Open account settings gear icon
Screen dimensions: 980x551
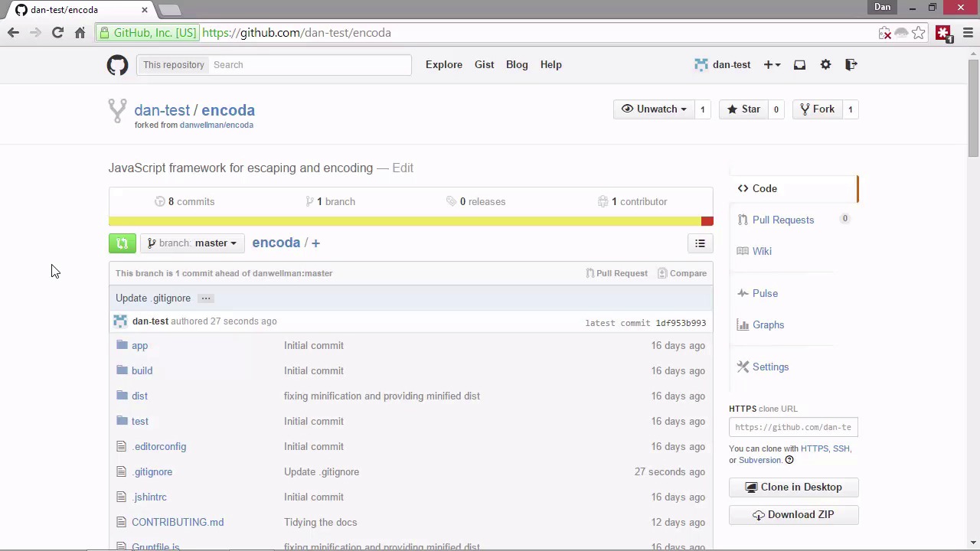point(825,65)
